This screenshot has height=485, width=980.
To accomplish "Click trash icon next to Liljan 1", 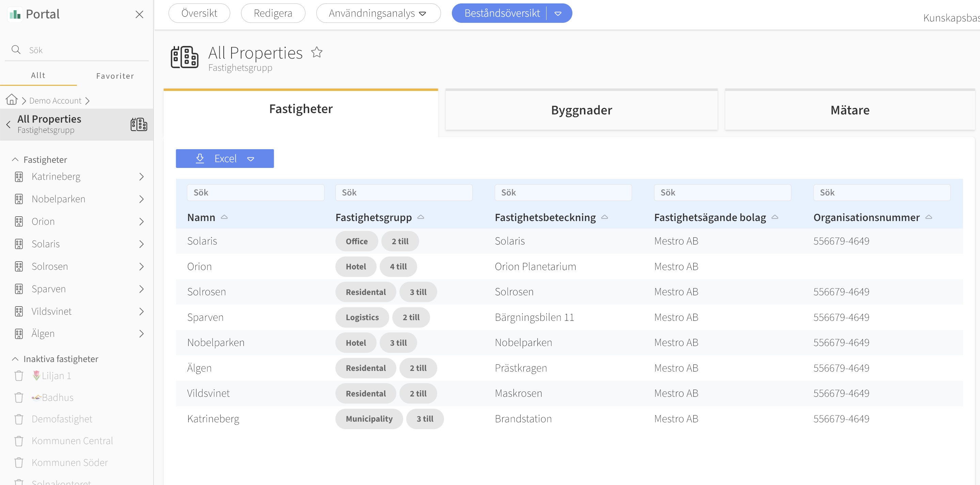I will pos(19,376).
